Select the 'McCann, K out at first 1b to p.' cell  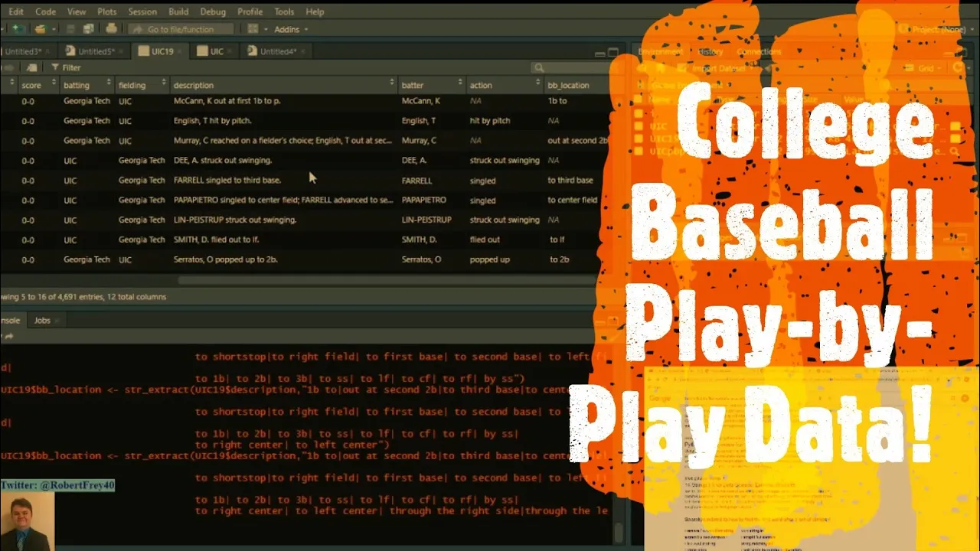tap(227, 100)
